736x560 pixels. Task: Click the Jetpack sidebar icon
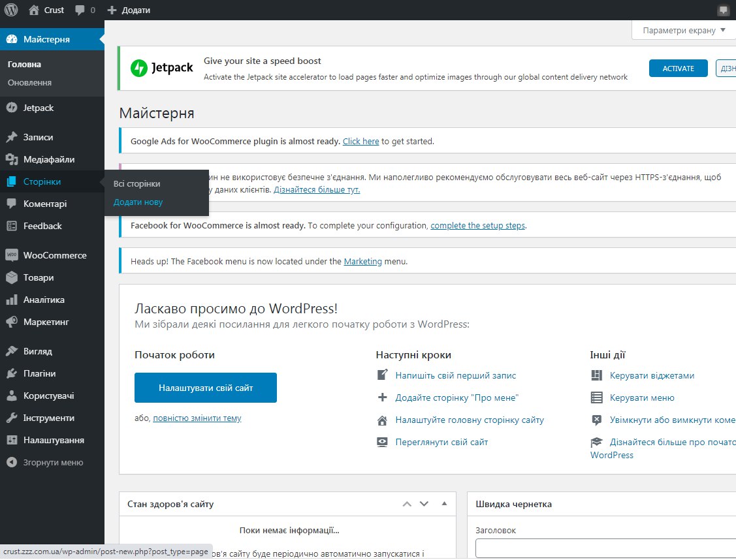pyautogui.click(x=12, y=108)
